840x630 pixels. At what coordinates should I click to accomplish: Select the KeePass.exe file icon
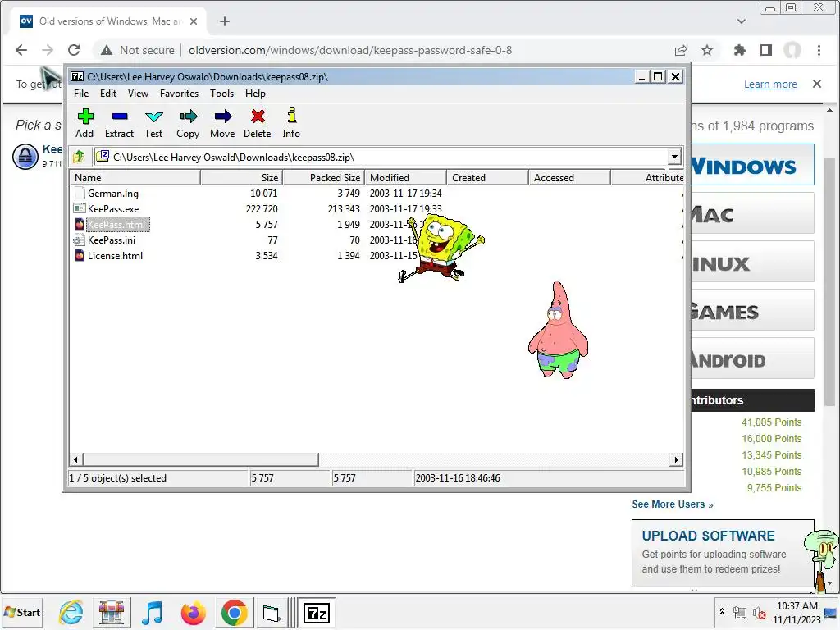[80, 209]
